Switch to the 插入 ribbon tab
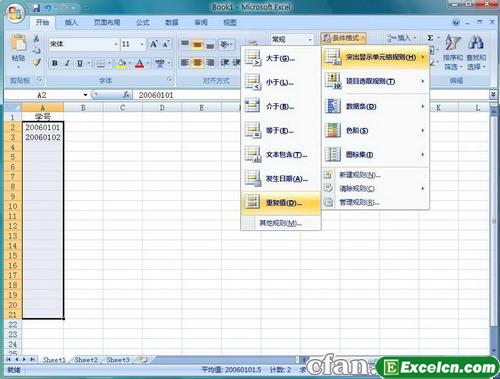Screen dimensions: 500x379 tap(71, 22)
